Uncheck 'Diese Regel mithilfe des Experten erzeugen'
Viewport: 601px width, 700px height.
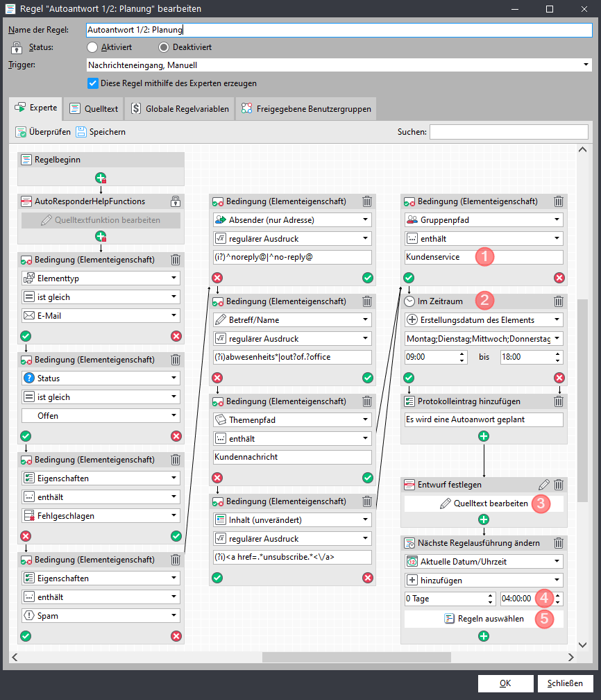[93, 83]
